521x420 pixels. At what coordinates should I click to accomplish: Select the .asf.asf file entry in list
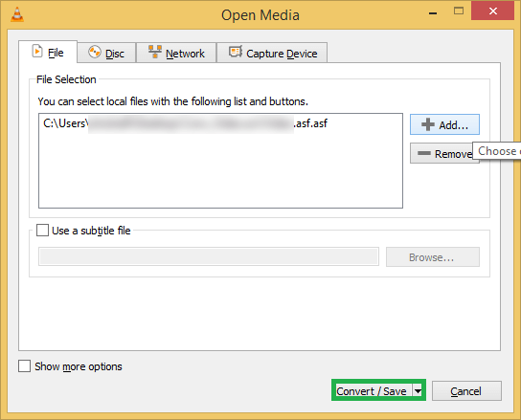(220, 123)
